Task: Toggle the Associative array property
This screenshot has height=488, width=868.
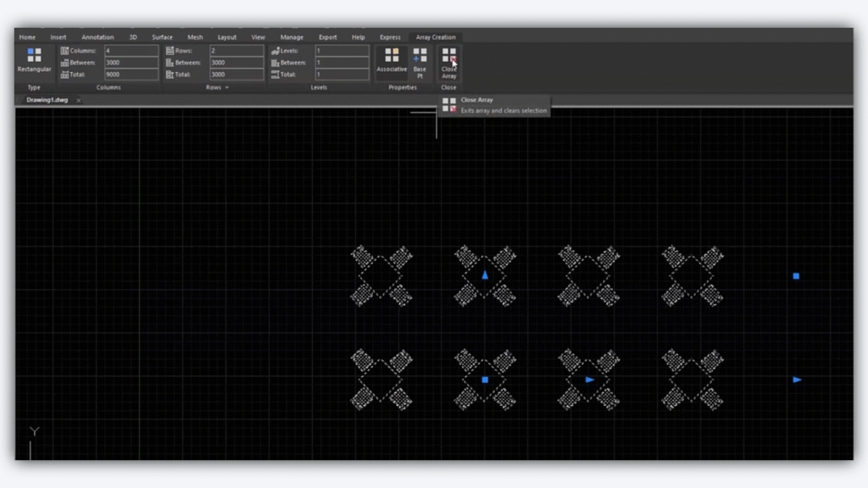Action: coord(392,59)
